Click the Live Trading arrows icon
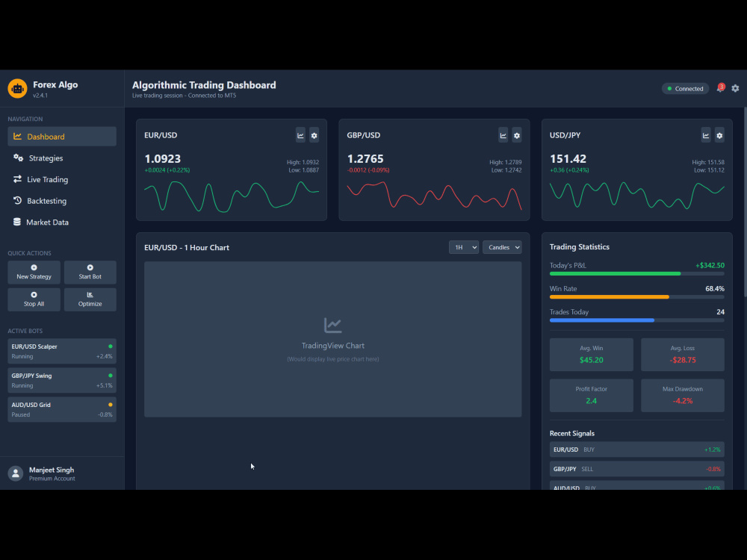 (18, 179)
